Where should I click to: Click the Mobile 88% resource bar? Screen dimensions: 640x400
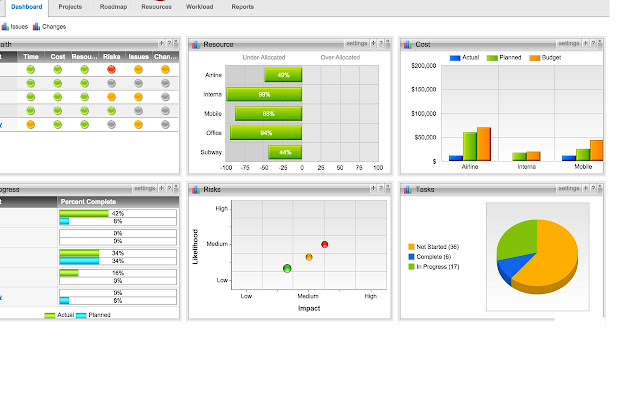[x=269, y=113]
